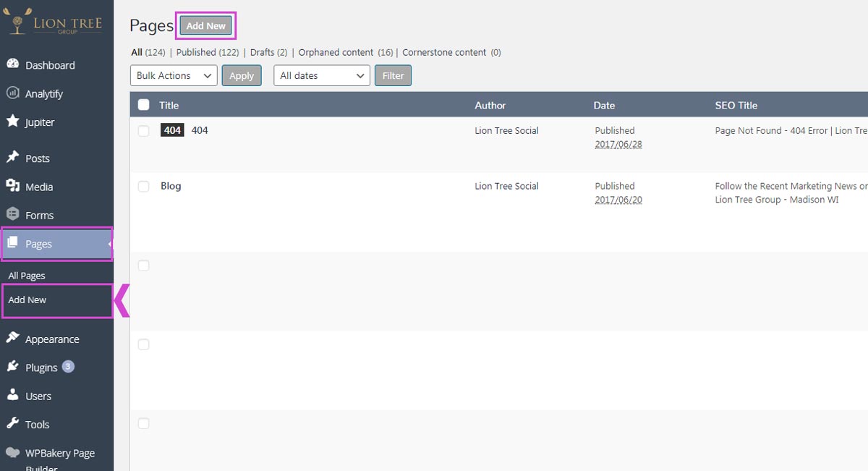Click the Pages stacked-sheets icon

tap(12, 243)
